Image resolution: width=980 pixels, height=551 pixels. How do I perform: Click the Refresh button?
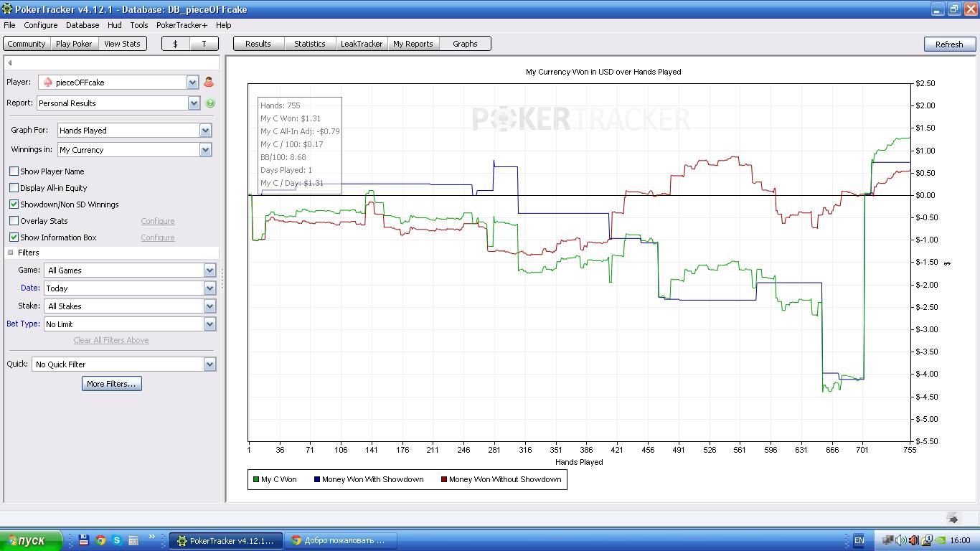(949, 44)
